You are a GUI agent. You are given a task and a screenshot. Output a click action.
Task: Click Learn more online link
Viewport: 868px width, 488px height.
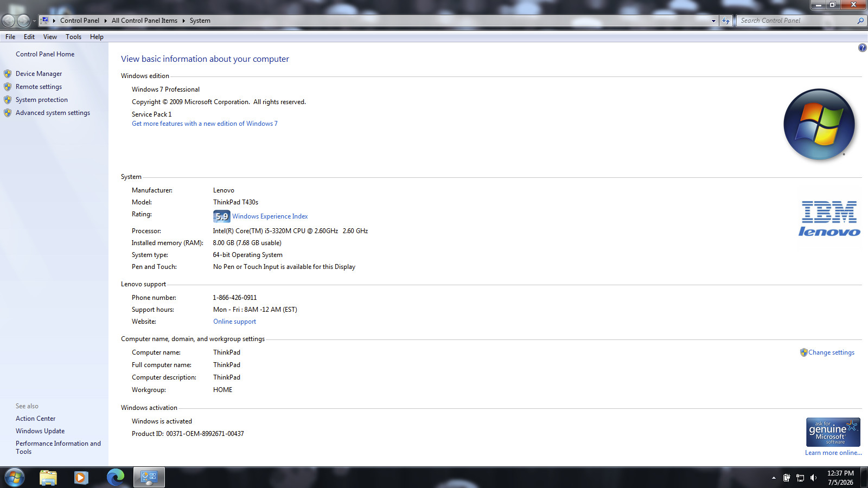833,453
